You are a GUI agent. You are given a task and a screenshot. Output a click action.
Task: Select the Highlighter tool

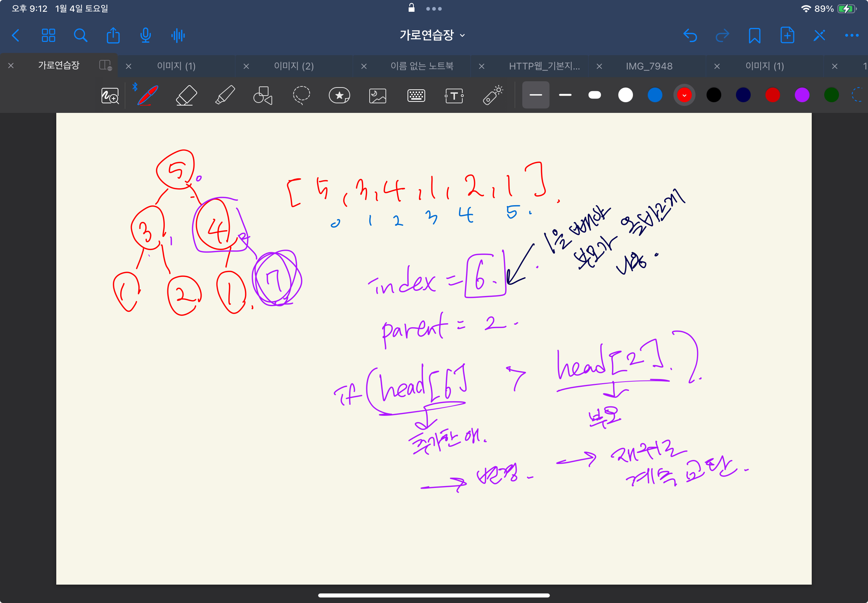click(x=225, y=95)
